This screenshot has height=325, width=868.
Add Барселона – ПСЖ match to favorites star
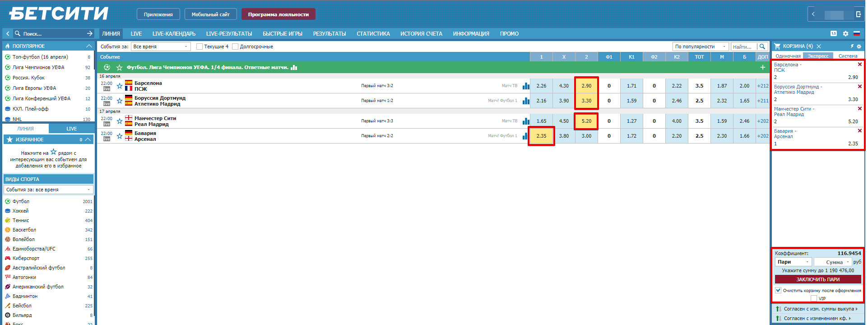pos(120,86)
